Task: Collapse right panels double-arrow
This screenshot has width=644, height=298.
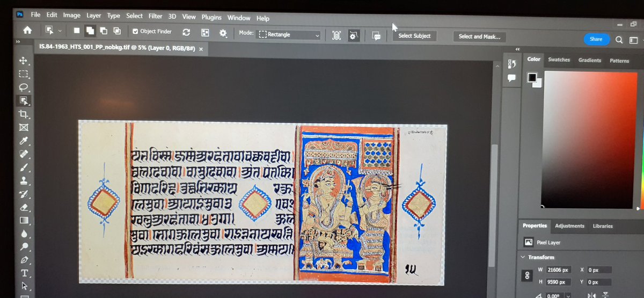Action: (x=517, y=49)
